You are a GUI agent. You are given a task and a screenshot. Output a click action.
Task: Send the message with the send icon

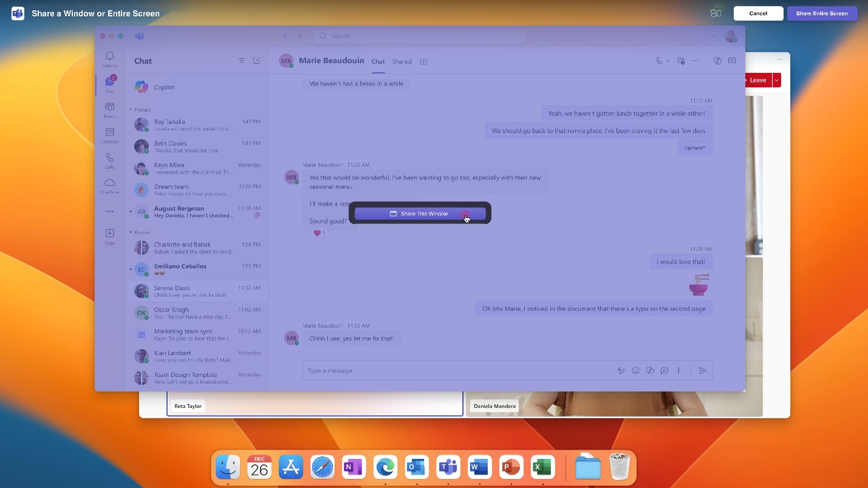(703, 370)
